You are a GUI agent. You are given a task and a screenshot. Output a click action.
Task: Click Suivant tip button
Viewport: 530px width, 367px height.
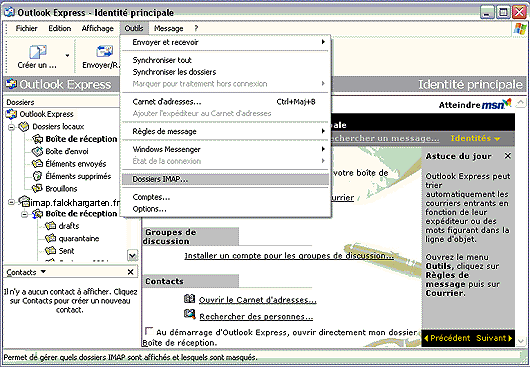pos(494,338)
